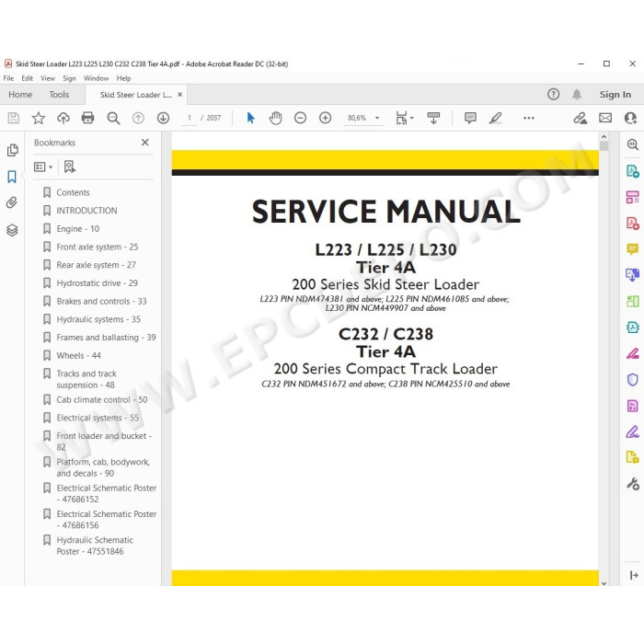Image resolution: width=644 pixels, height=644 pixels.
Task: Click the Sign In link
Action: point(615,95)
